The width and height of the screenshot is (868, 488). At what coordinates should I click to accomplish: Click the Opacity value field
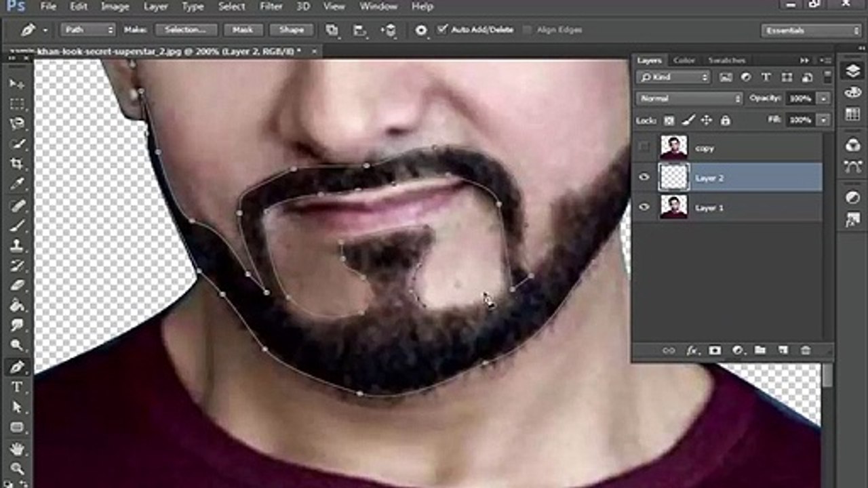802,99
